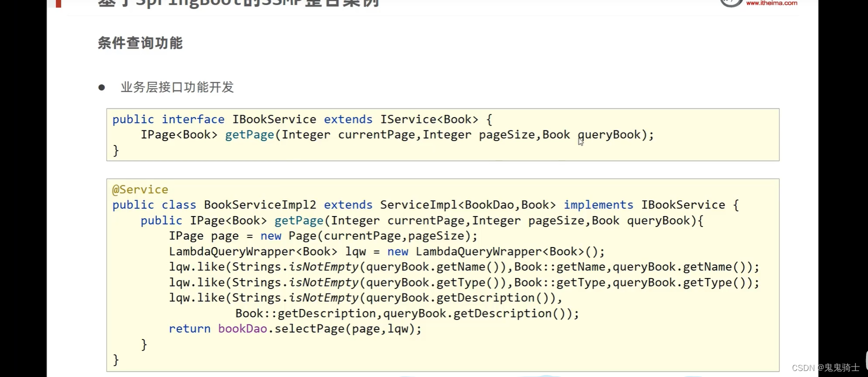Open the www.itheima.com link
868x377 pixels.
(771, 3)
